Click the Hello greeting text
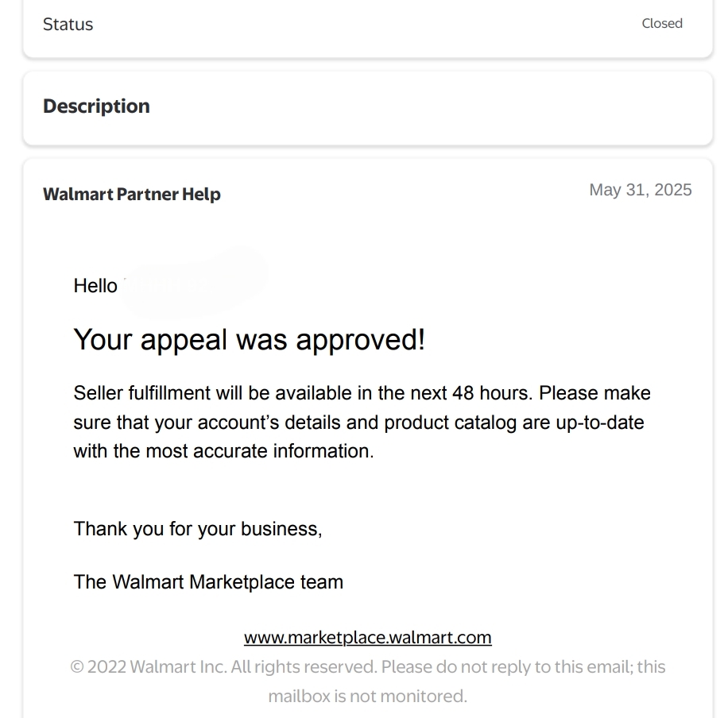 [x=95, y=286]
